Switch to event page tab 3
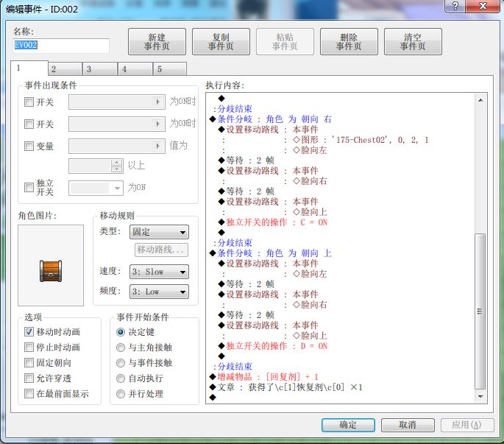 [100, 69]
